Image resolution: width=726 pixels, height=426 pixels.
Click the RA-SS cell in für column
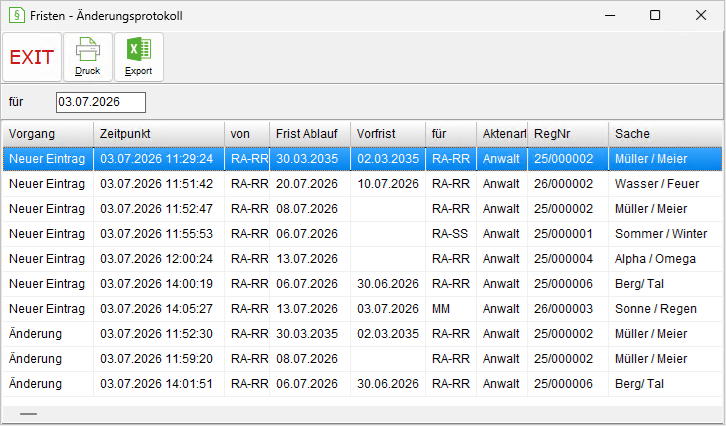(450, 234)
